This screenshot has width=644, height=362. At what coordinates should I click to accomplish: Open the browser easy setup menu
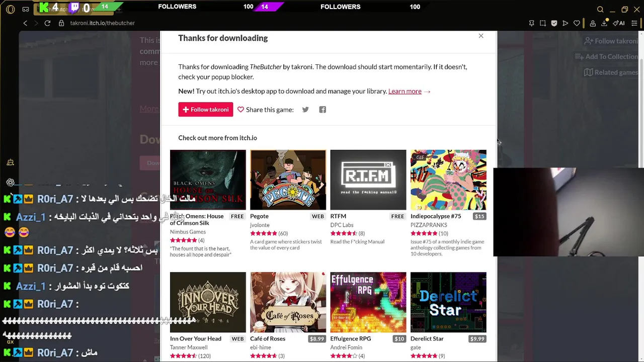[634, 23]
